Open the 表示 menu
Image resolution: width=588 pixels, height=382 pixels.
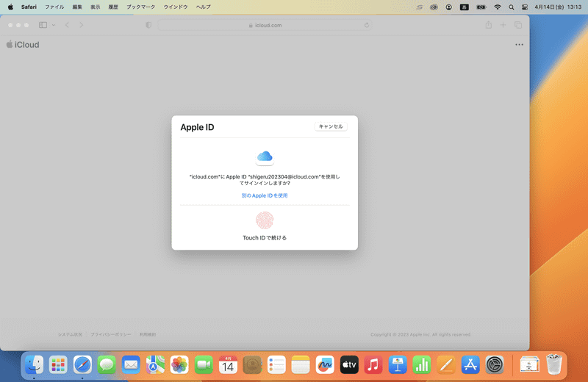point(96,7)
